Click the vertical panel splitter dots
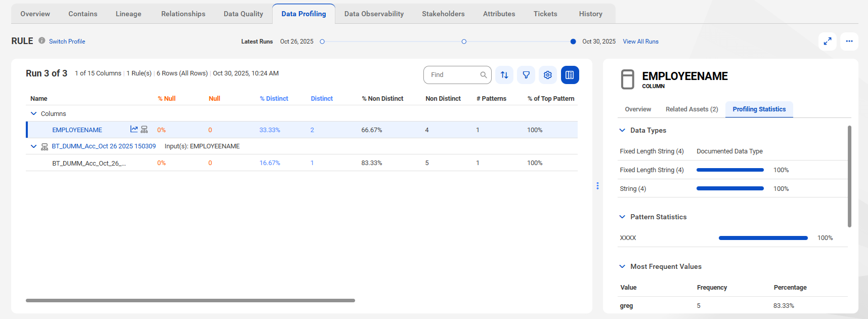868x319 pixels. tap(597, 186)
